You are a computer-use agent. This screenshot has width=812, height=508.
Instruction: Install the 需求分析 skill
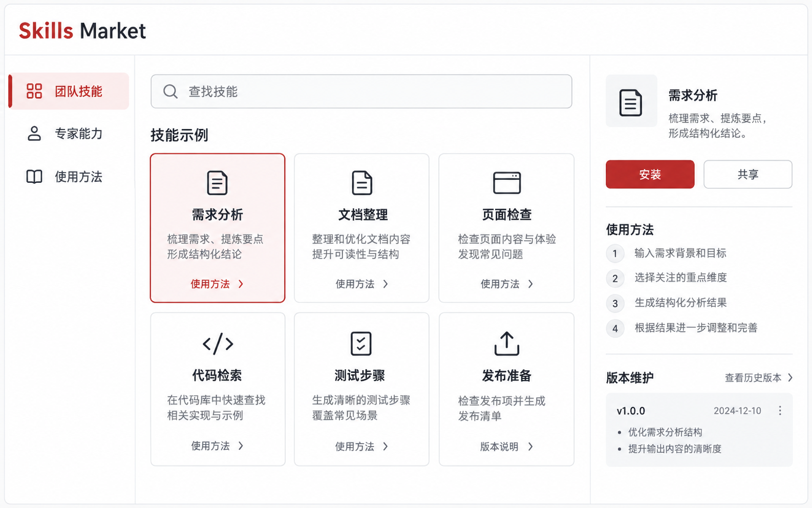tap(650, 175)
